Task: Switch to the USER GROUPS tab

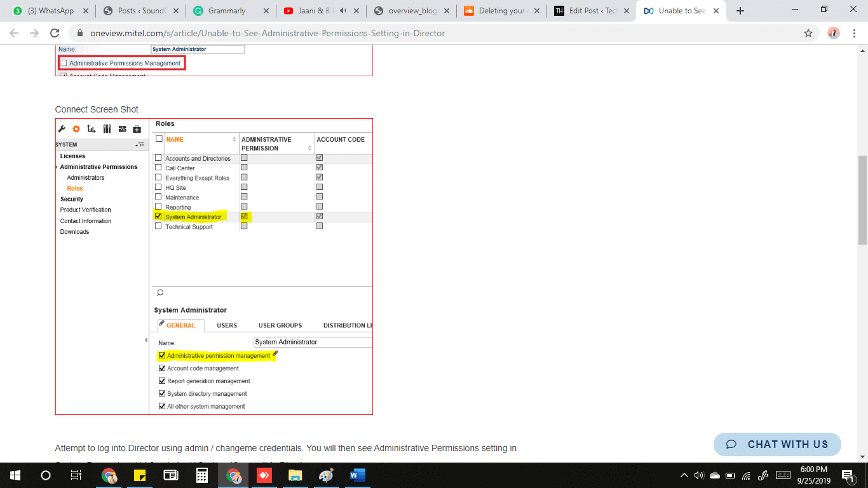Action: click(280, 325)
